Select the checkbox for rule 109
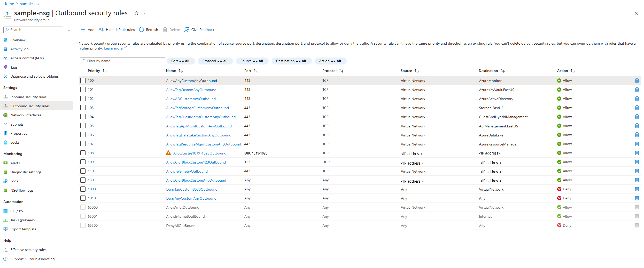The image size is (644, 268). [x=83, y=162]
